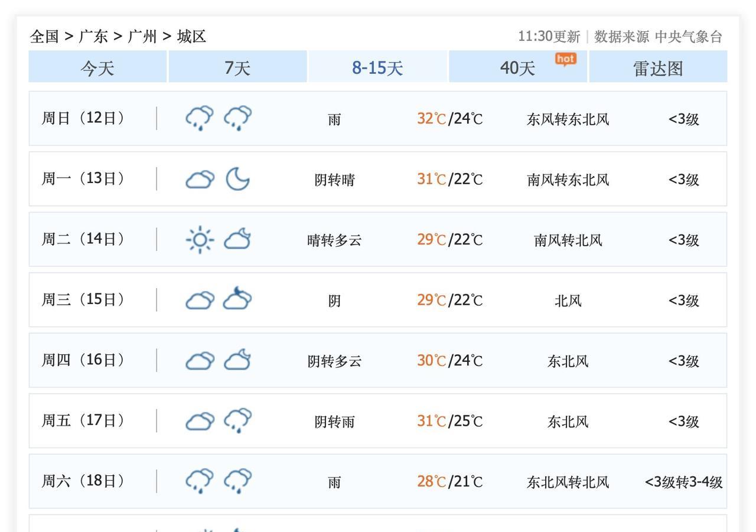Click Monday 13th clear night moon icon
The image size is (756, 532).
237,179
